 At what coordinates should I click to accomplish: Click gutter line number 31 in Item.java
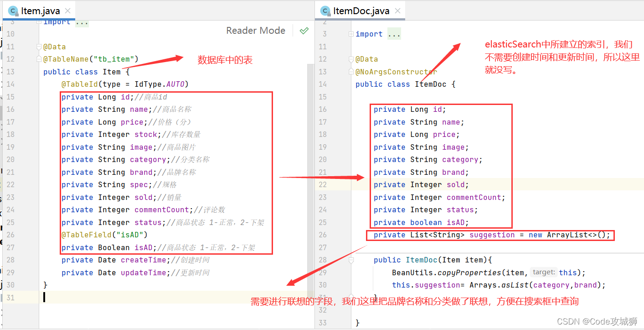tap(10, 298)
